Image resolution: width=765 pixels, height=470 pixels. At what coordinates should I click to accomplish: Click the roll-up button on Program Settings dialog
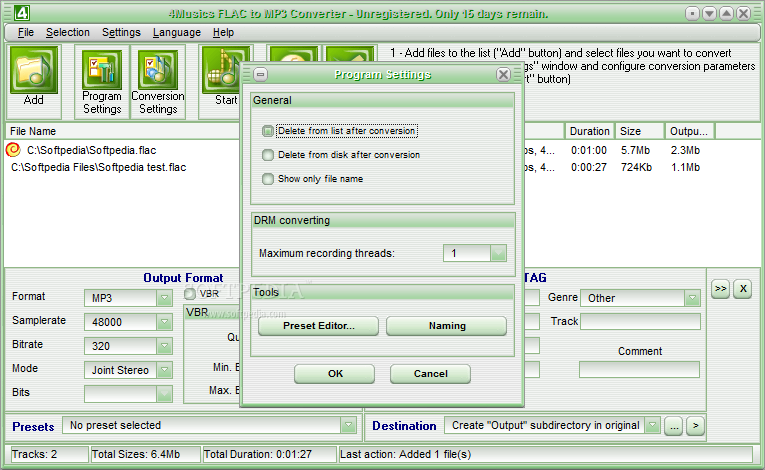[x=261, y=75]
